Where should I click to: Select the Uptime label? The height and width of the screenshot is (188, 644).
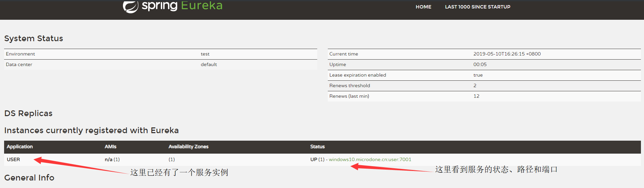click(338, 64)
